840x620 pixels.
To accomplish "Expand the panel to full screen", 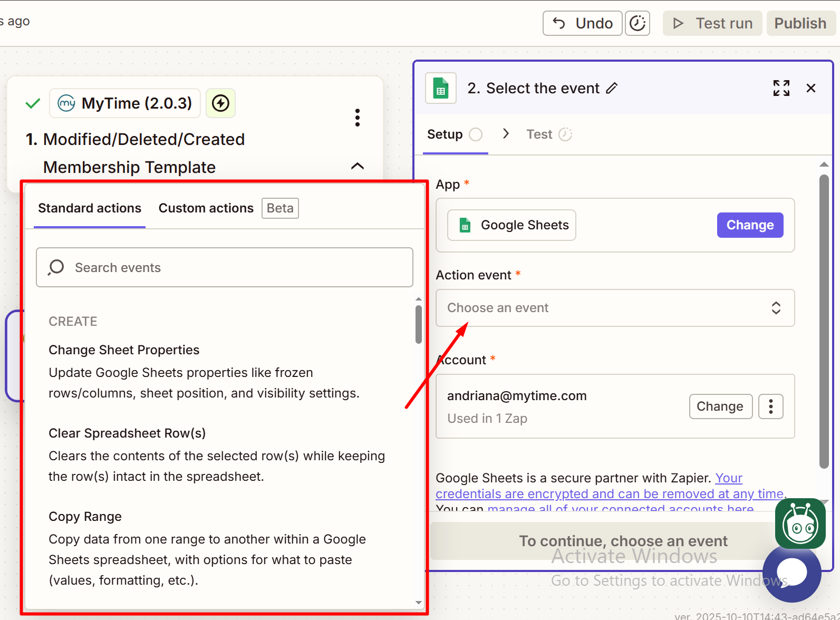I will [781, 88].
